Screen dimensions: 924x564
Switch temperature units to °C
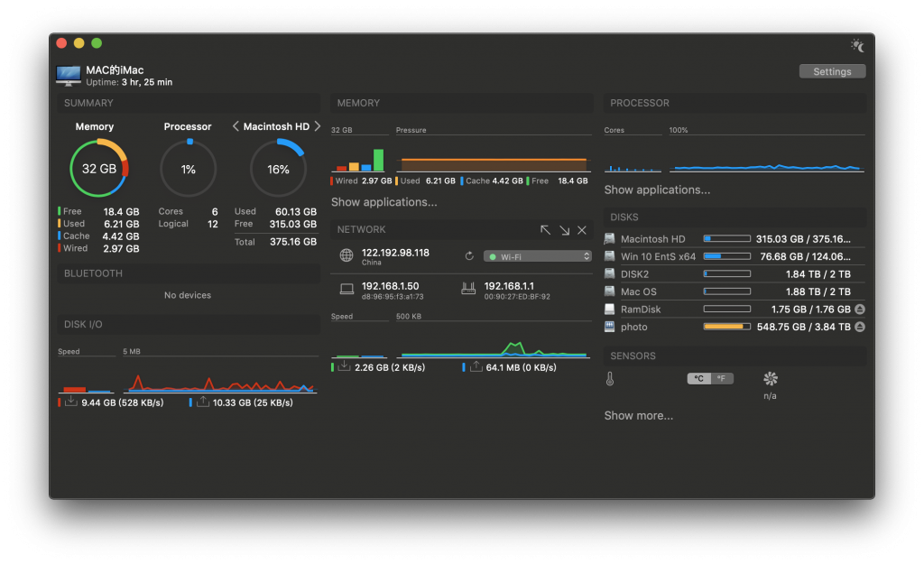coord(699,378)
